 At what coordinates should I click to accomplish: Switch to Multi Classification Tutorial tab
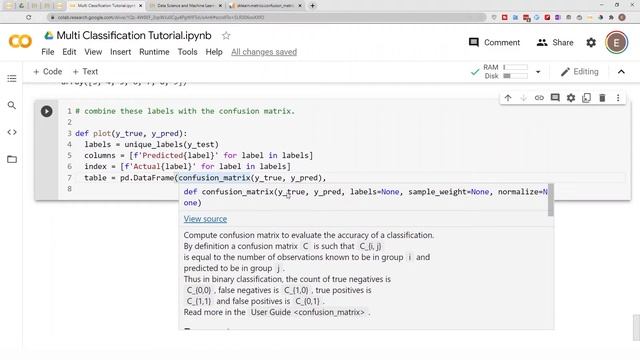pyautogui.click(x=105, y=6)
